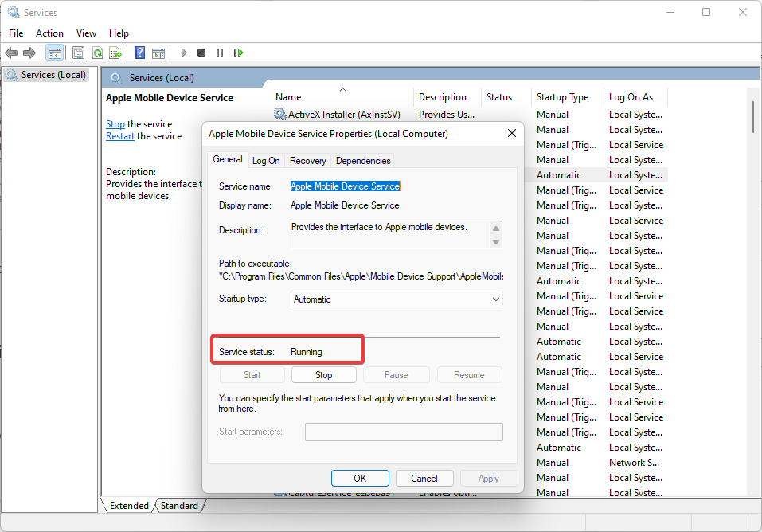Click the Start Service play icon
This screenshot has height=532, width=762.
click(183, 53)
